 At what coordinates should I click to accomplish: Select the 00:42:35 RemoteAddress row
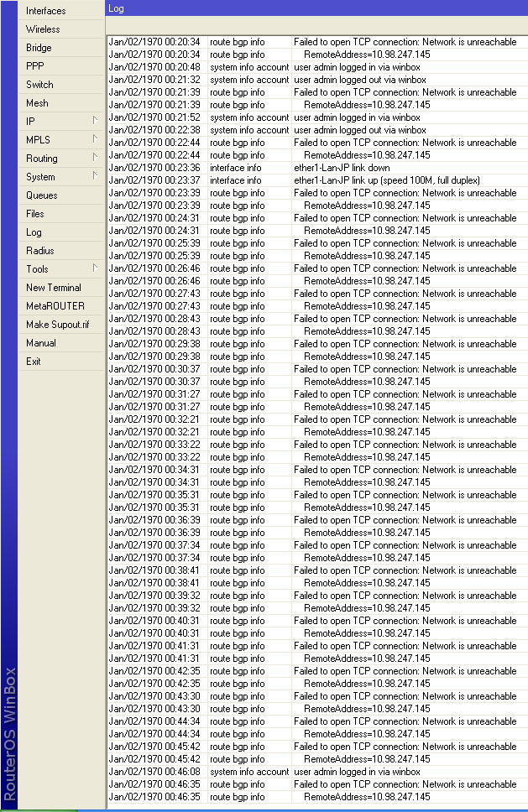(x=317, y=684)
